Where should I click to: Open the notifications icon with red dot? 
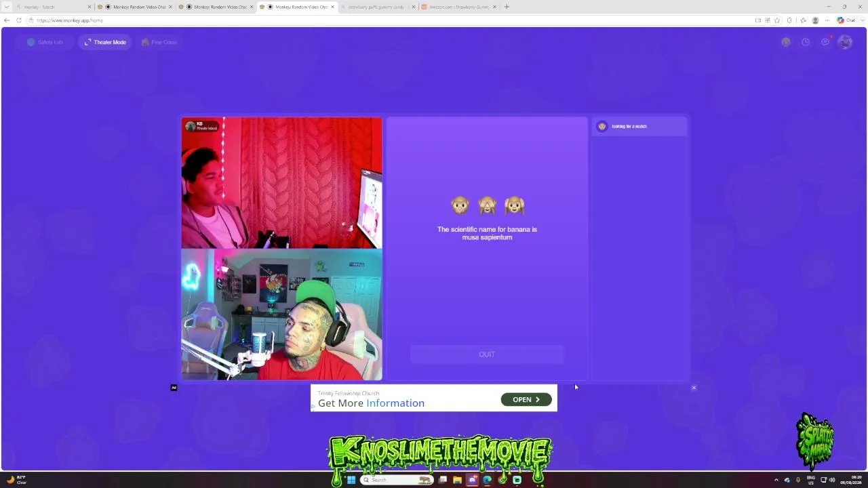pyautogui.click(x=825, y=42)
